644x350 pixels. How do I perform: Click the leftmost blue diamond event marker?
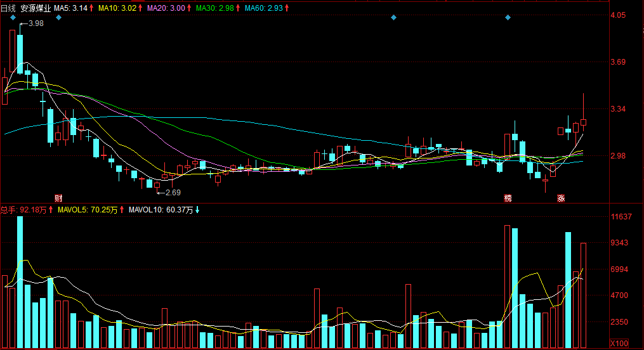pyautogui.click(x=12, y=18)
